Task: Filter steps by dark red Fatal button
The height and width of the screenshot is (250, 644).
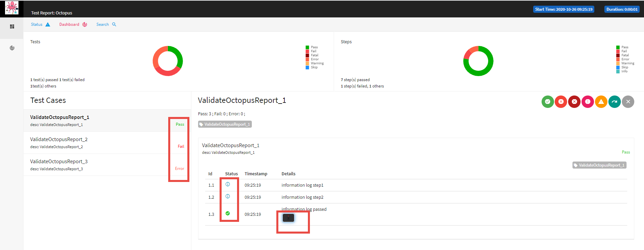Action: 574,102
